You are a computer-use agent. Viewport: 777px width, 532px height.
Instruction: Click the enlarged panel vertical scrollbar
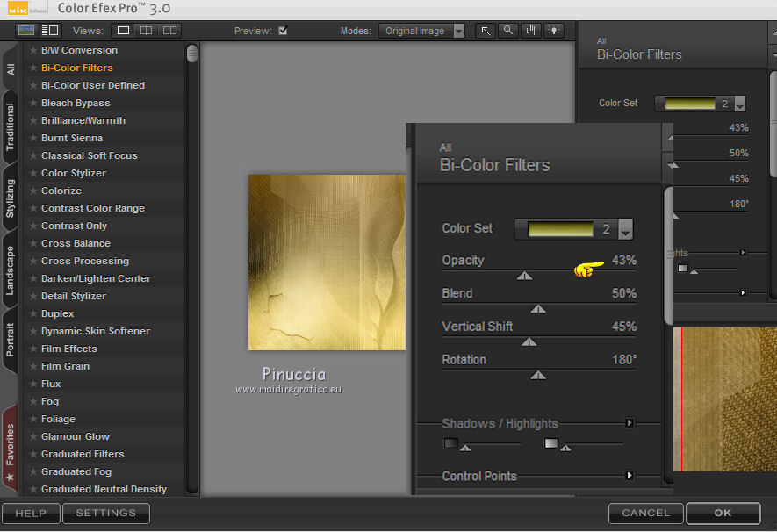tap(668, 256)
